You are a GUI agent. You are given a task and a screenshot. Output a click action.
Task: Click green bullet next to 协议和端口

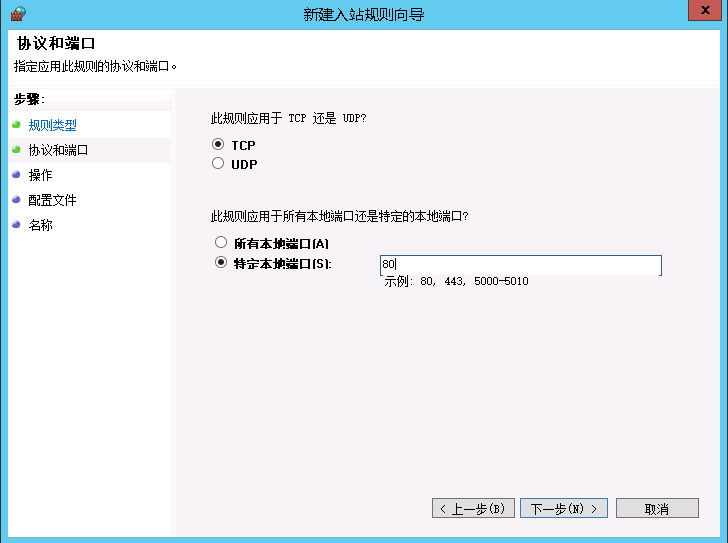coord(16,149)
